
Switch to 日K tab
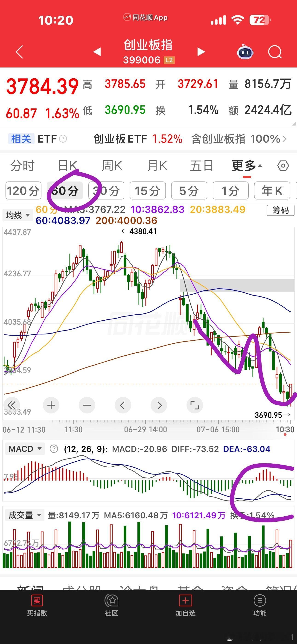(67, 166)
